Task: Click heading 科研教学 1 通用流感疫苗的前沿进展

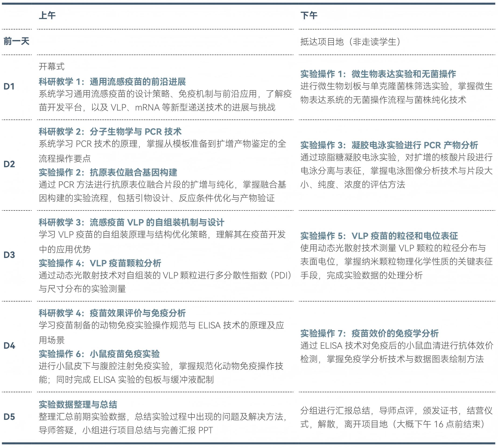Action: [112, 81]
